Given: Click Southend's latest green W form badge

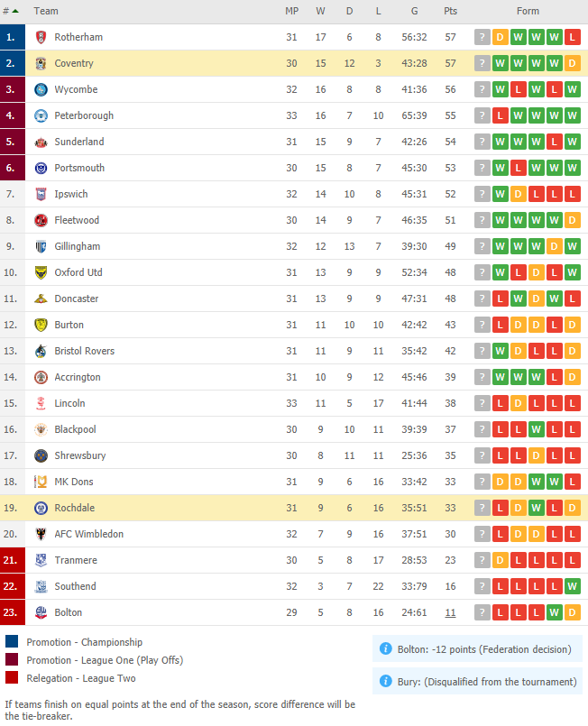Looking at the screenshot, I should [573, 586].
